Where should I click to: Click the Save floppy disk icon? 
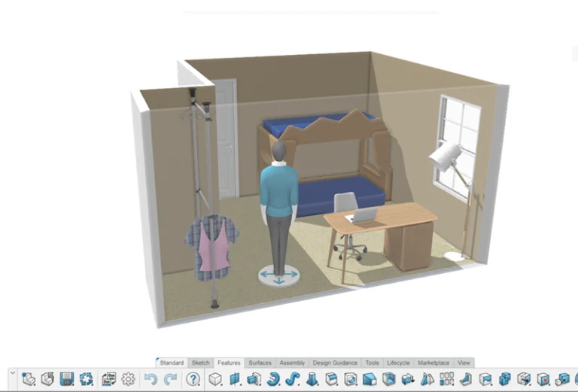tap(67, 379)
